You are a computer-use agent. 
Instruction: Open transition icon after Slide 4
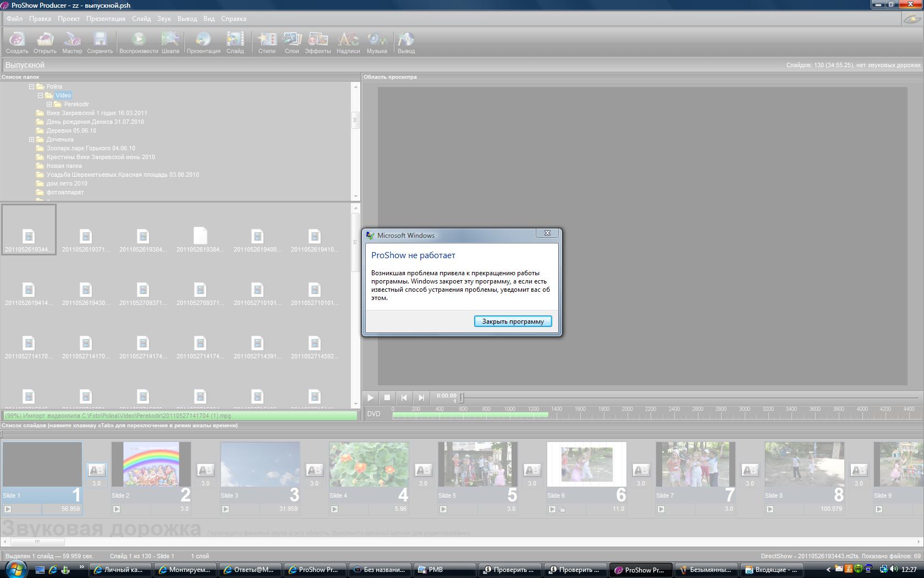pos(423,470)
